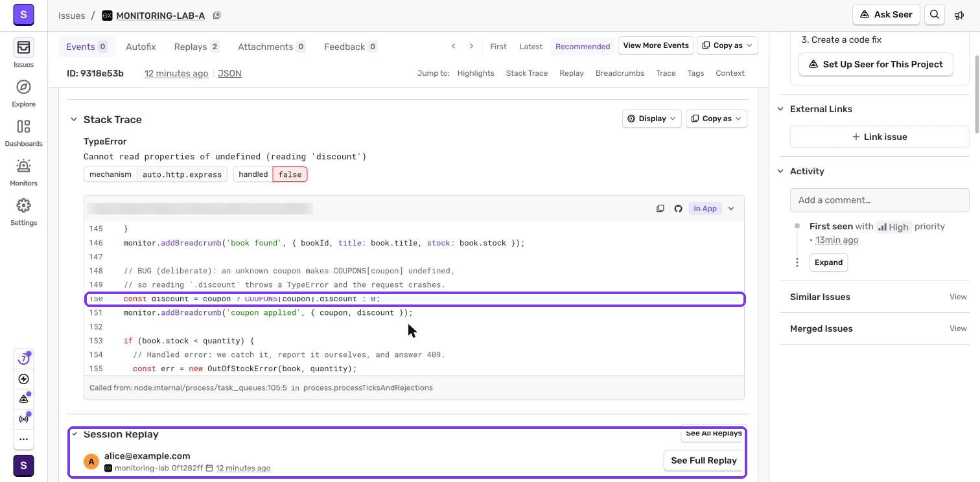Viewport: 980px width, 482px height.
Task: Click the lightning bolt icon in the sidebar
Action: (24, 379)
